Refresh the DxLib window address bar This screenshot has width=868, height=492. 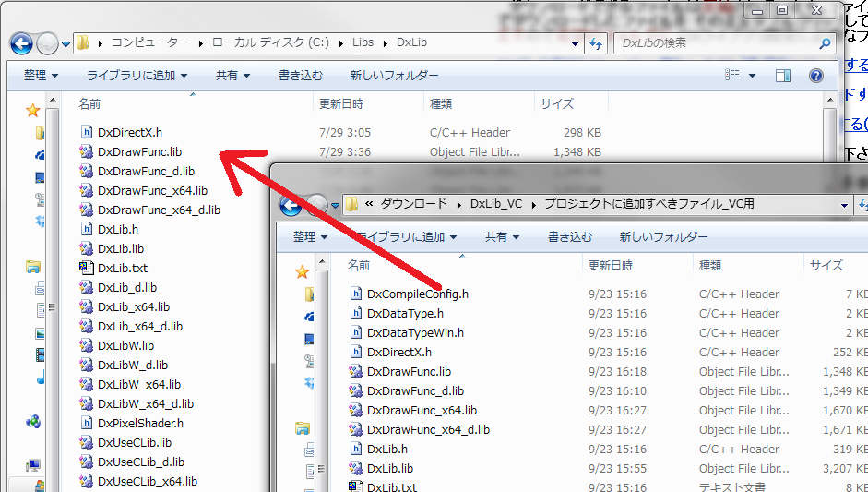coord(596,43)
